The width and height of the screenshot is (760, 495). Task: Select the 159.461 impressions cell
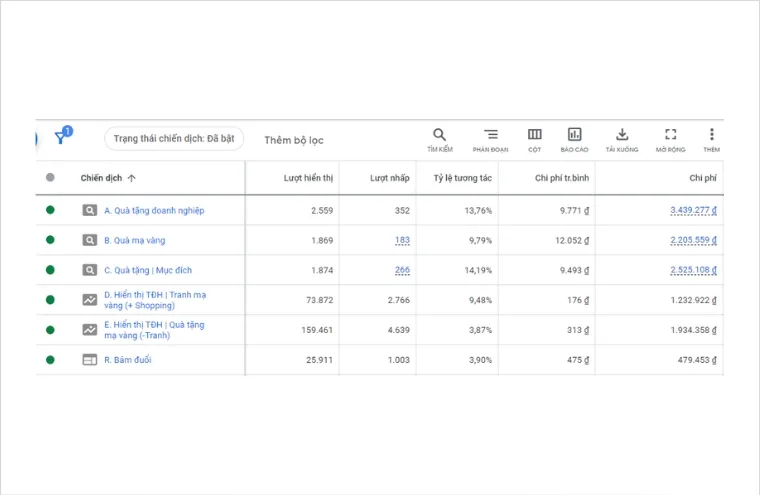click(317, 330)
